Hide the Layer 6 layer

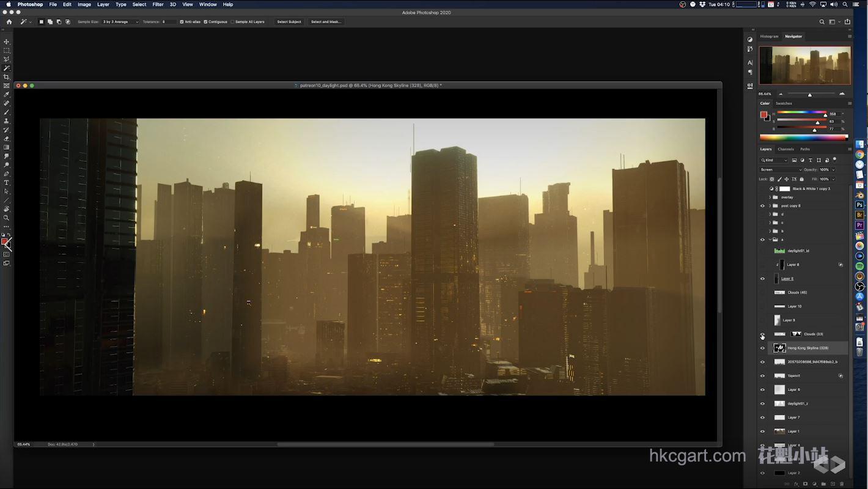coord(762,389)
